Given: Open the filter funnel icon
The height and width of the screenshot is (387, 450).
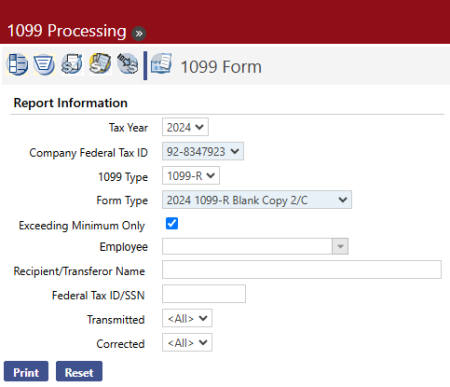Looking at the screenshot, I should tap(44, 64).
